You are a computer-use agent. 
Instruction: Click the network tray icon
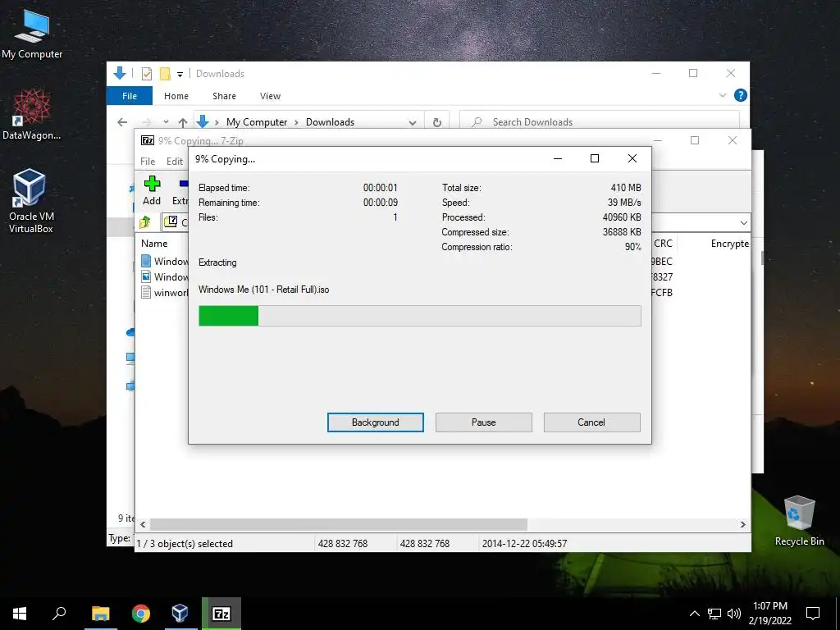point(714,614)
